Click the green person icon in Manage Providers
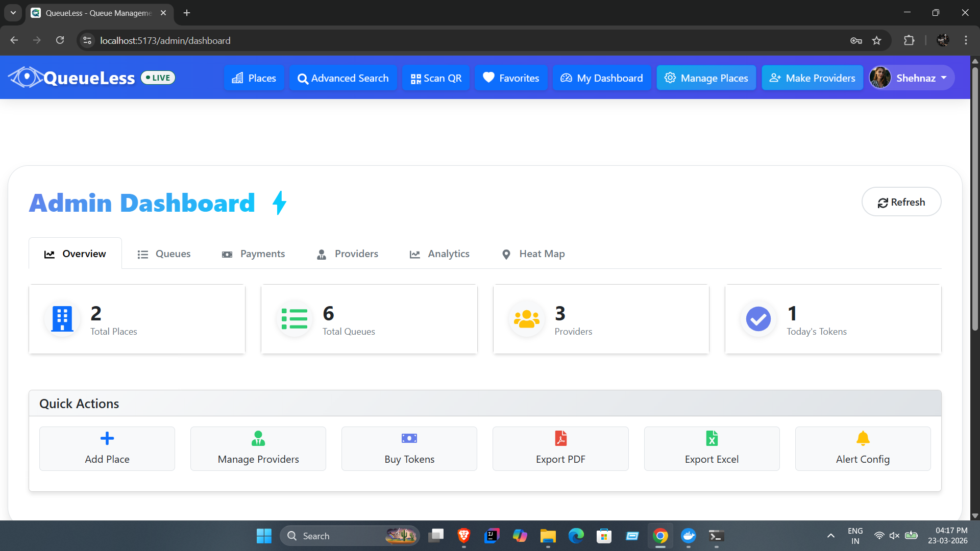Screen dimensions: 980x551 (x=258, y=438)
